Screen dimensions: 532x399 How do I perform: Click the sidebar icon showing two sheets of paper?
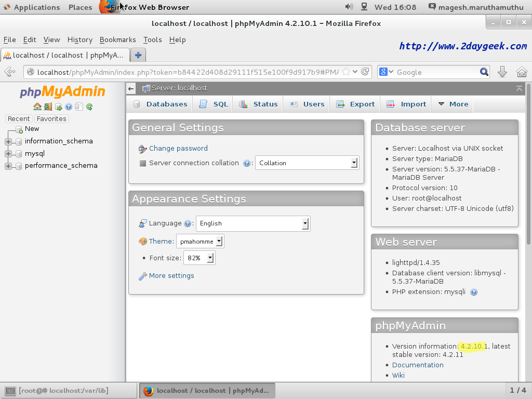79,107
